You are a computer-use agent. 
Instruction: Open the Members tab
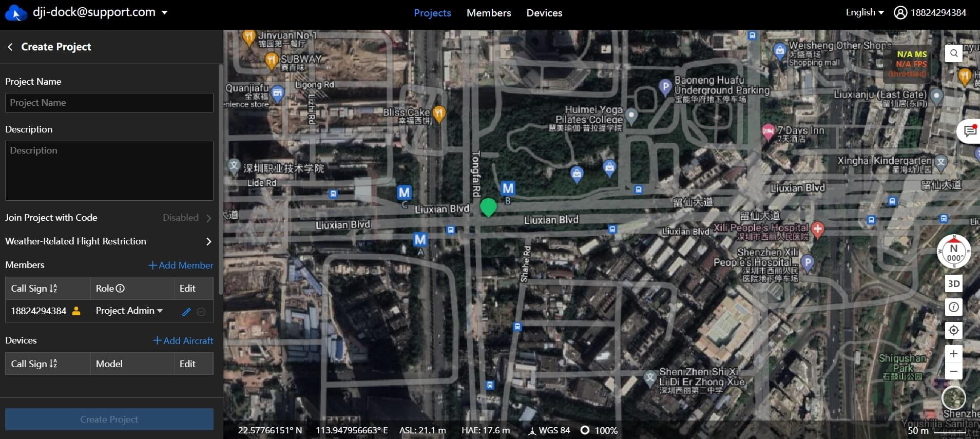click(489, 13)
